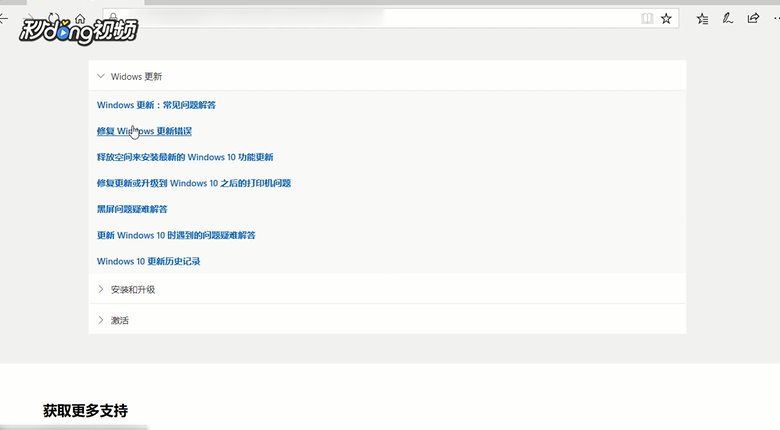Open Windows 更新：常见问题解答 link

tap(156, 105)
